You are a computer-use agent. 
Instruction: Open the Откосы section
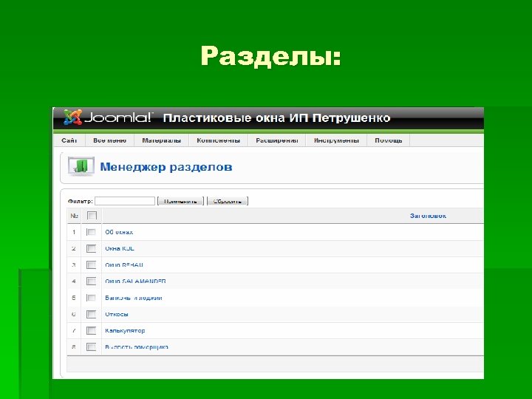tap(117, 314)
